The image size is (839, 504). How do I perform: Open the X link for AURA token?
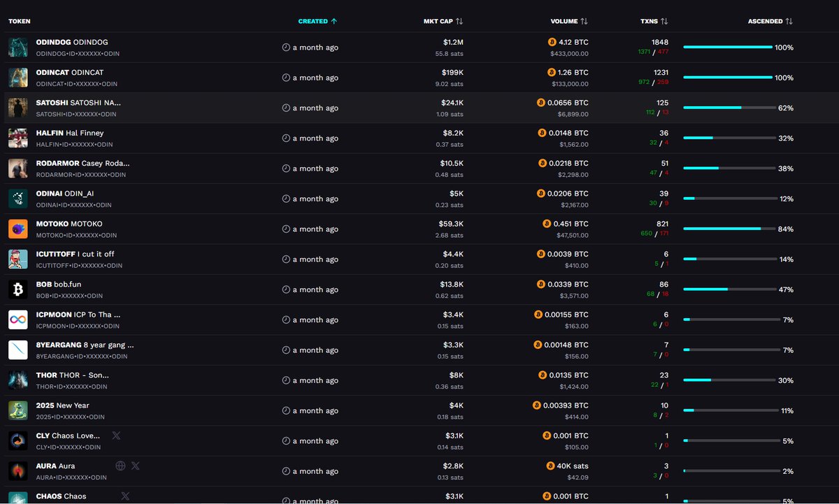(x=136, y=466)
